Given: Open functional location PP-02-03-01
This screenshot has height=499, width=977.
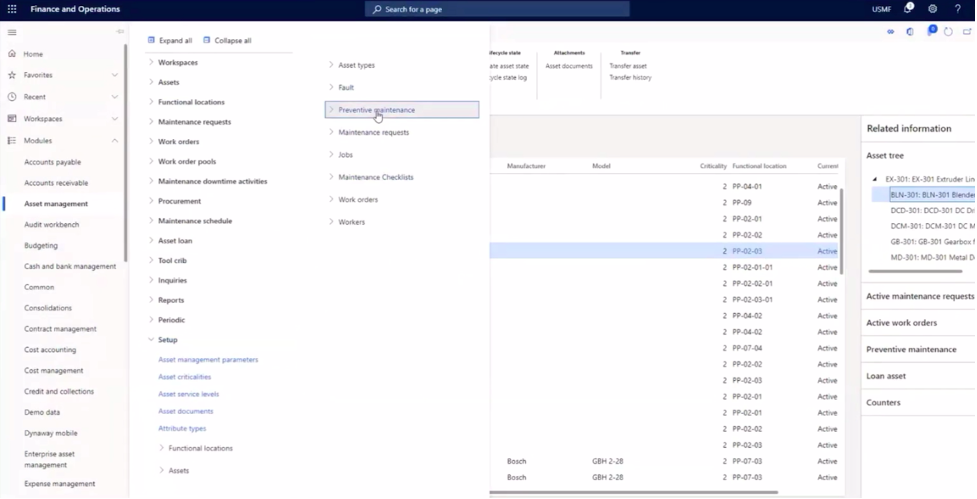Looking at the screenshot, I should 752,300.
